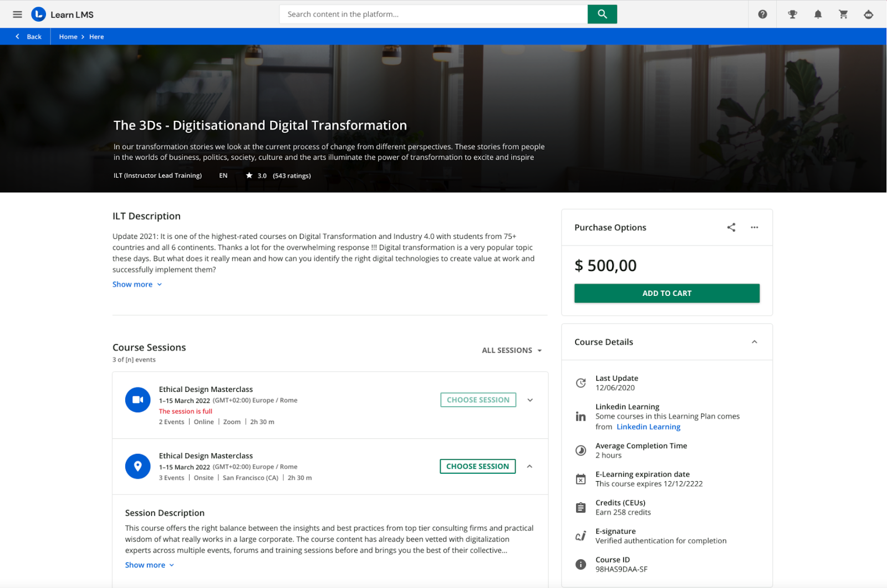Click ILT (Instructor Lead Training) label
Viewport: 887px width, 588px height.
point(157,176)
